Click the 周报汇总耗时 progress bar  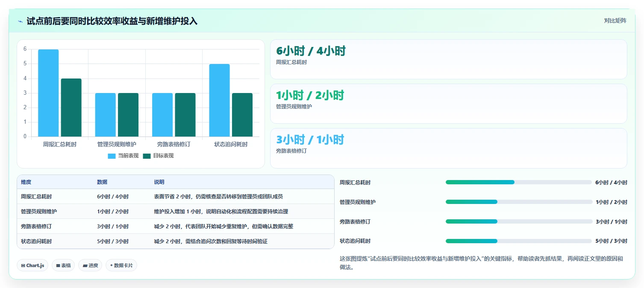(518, 182)
